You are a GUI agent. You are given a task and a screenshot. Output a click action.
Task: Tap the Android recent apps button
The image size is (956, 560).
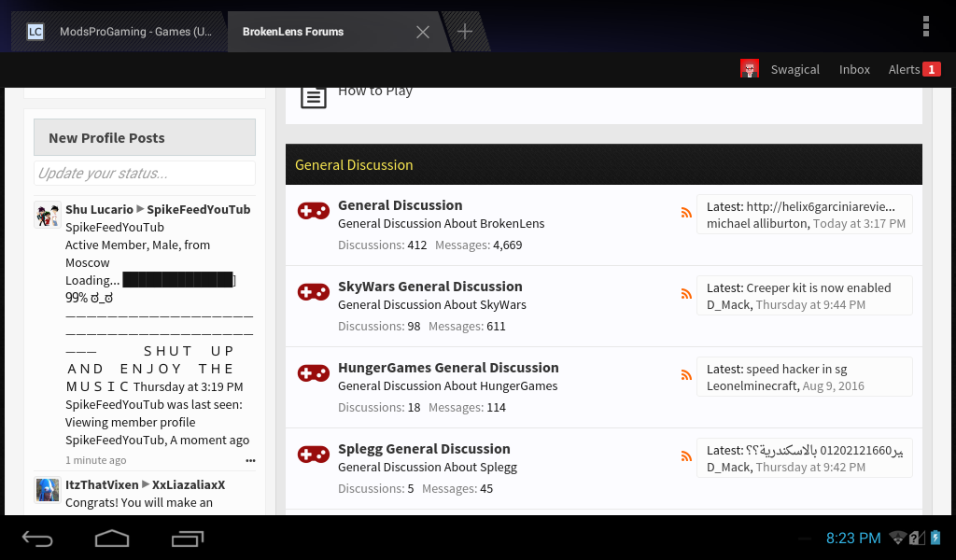point(188,538)
